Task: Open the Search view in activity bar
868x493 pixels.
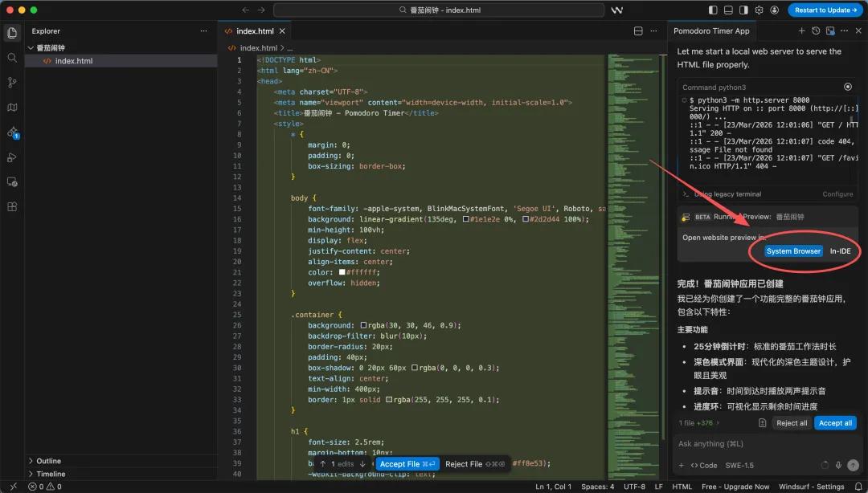Action: pyautogui.click(x=12, y=58)
